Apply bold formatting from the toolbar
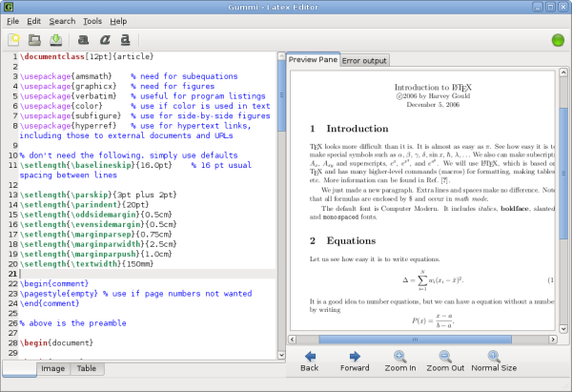 pos(84,39)
